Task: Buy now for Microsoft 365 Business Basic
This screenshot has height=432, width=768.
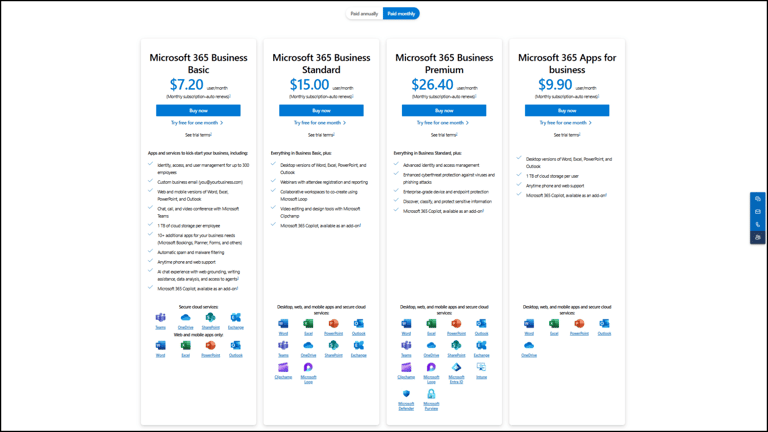Action: point(198,111)
